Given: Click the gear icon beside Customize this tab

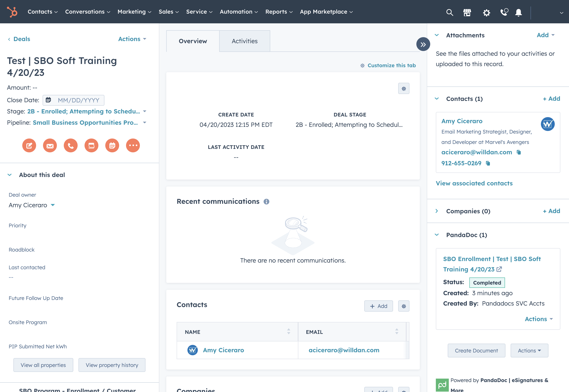Looking at the screenshot, I should tap(362, 65).
